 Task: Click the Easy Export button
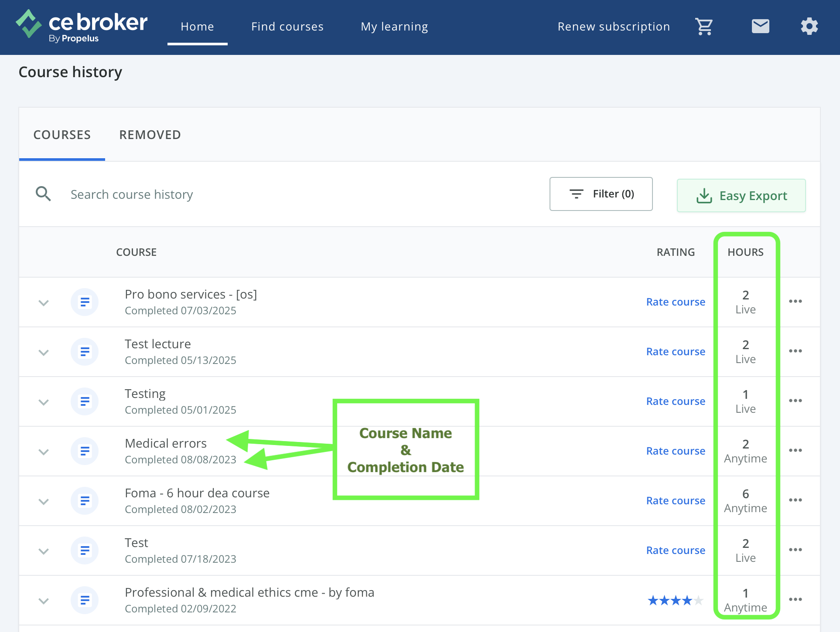pyautogui.click(x=741, y=196)
